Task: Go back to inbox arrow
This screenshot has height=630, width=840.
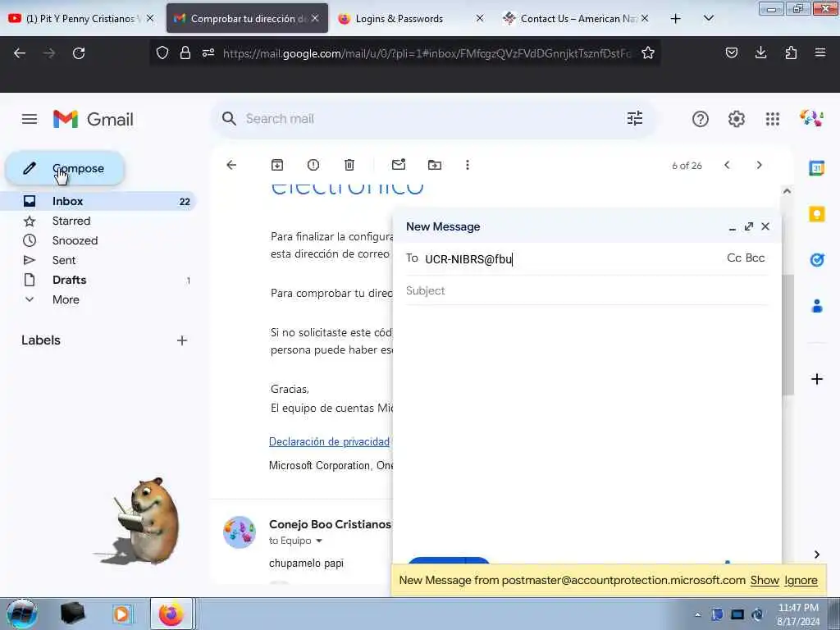Action: coord(231,165)
